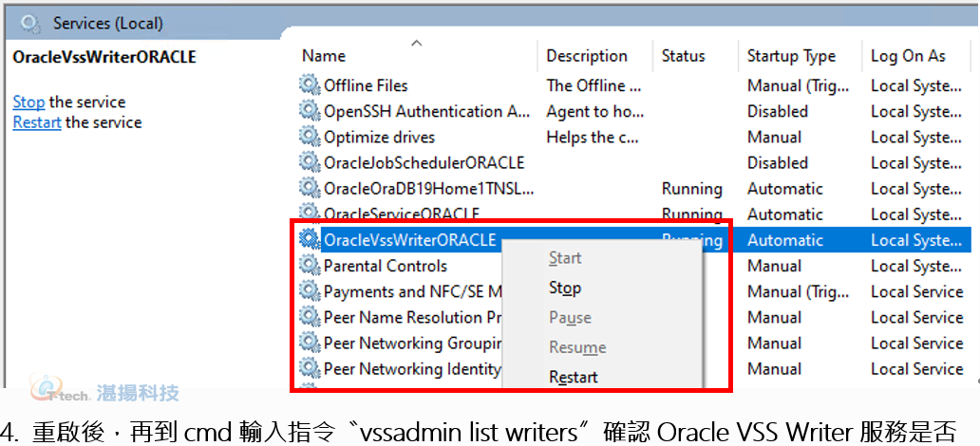Select the Peer Networking Identity service row
Screen dimensions: 980x446
click(633, 368)
